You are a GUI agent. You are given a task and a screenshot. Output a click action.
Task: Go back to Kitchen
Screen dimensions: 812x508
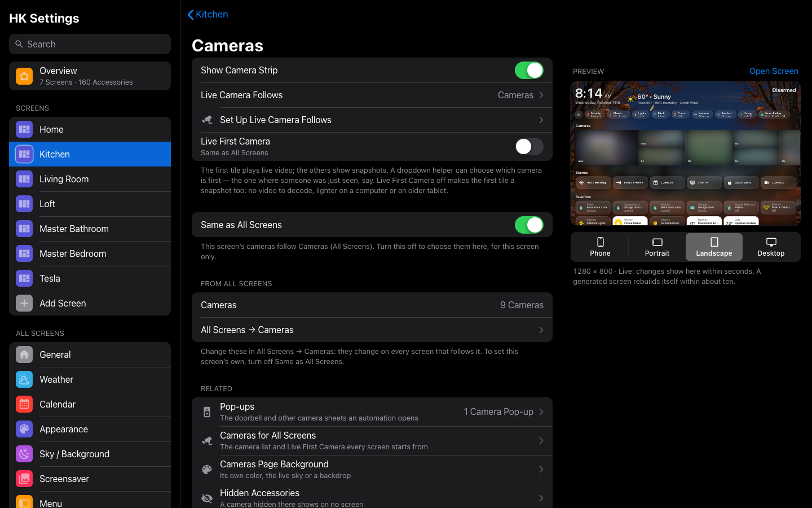pyautogui.click(x=208, y=15)
